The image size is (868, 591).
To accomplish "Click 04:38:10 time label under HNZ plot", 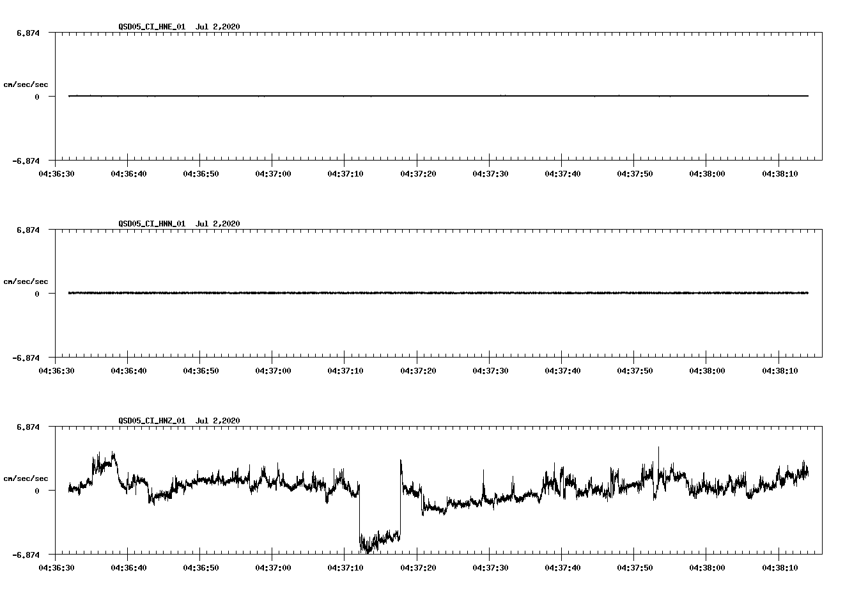I will pos(780,567).
